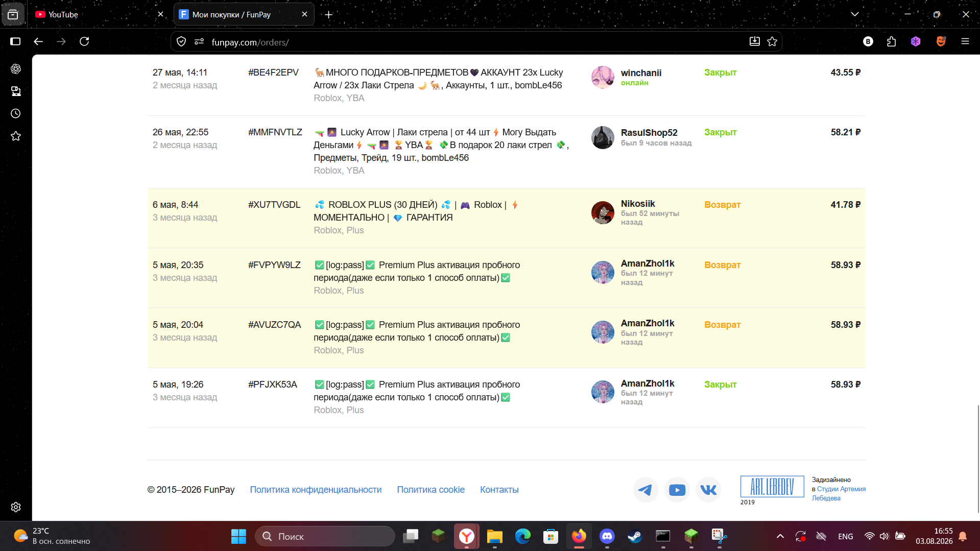
Task: Click 'Возврат' status of order #XU7TVGDL
Action: point(722,205)
